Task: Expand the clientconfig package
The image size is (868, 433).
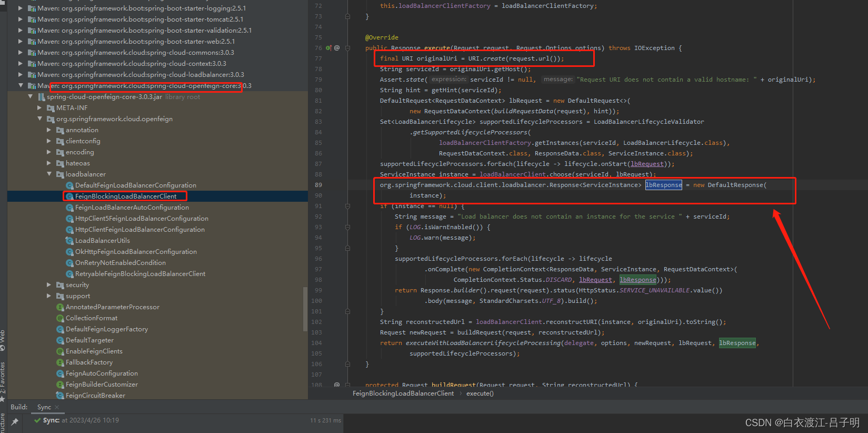Action: pos(49,141)
